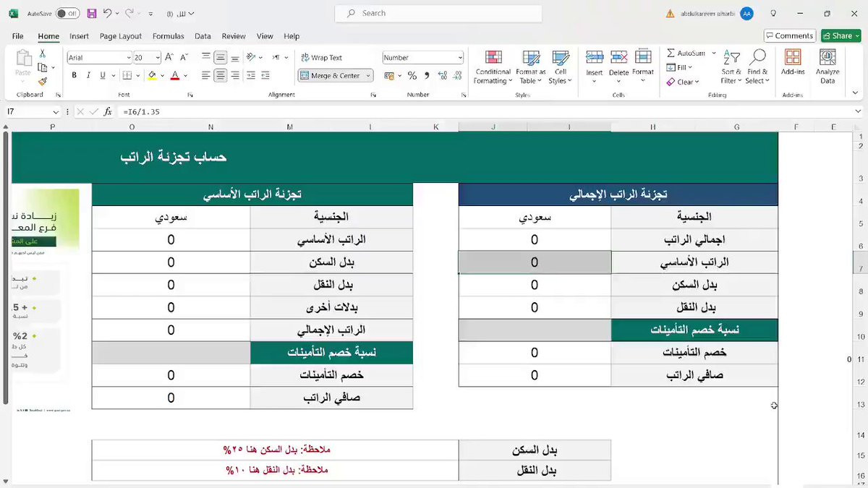Apply the yellow fill color
Image resolution: width=868 pixels, height=488 pixels.
[152, 75]
